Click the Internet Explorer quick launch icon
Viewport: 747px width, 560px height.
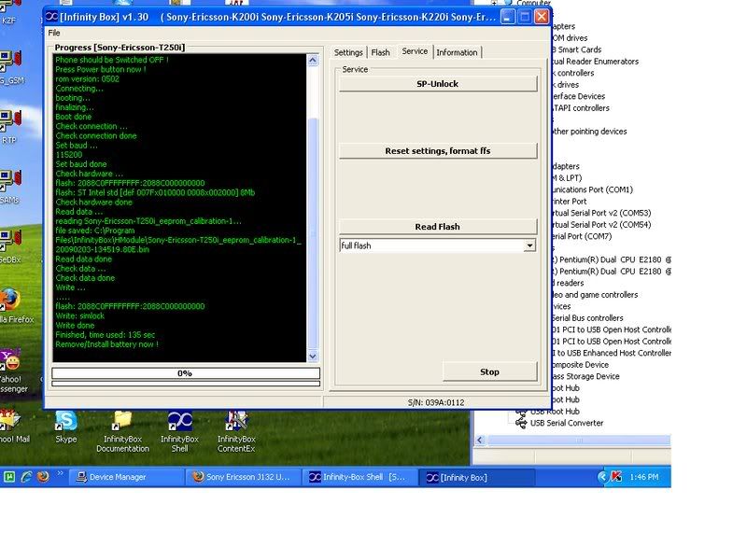[x=27, y=477]
